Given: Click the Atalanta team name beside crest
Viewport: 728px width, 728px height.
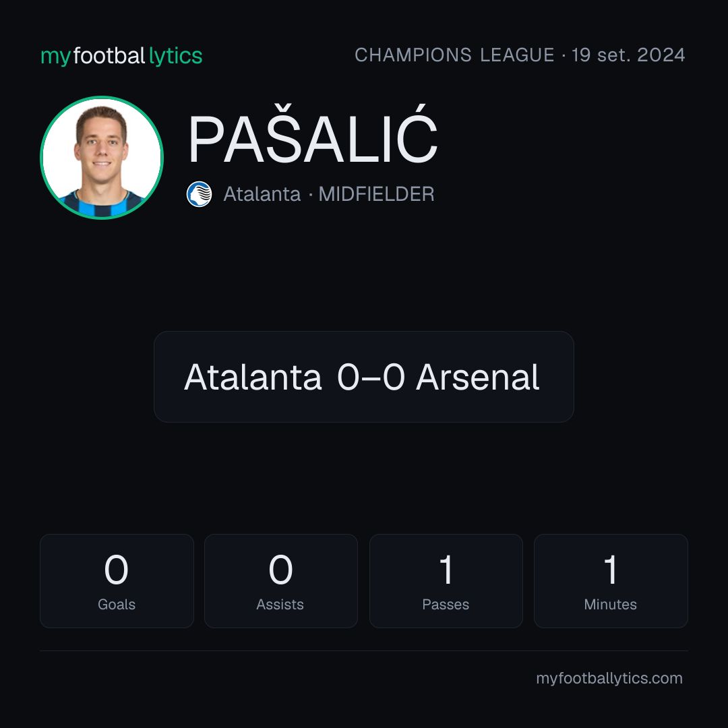Looking at the screenshot, I should point(262,194).
